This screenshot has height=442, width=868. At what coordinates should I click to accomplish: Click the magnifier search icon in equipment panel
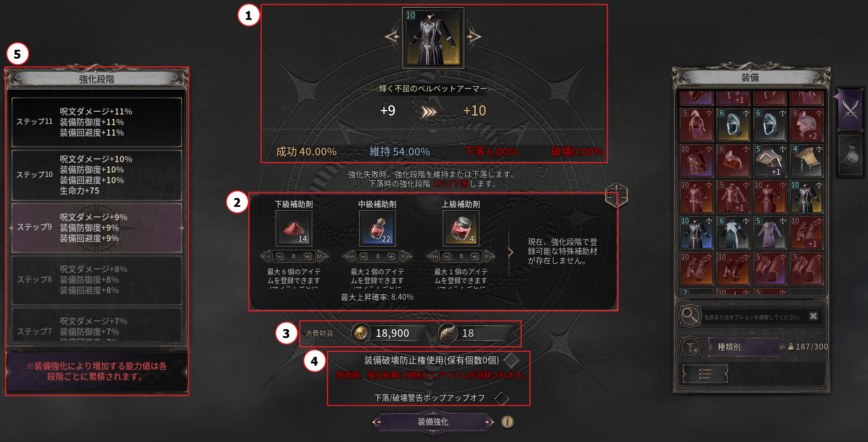pyautogui.click(x=690, y=316)
